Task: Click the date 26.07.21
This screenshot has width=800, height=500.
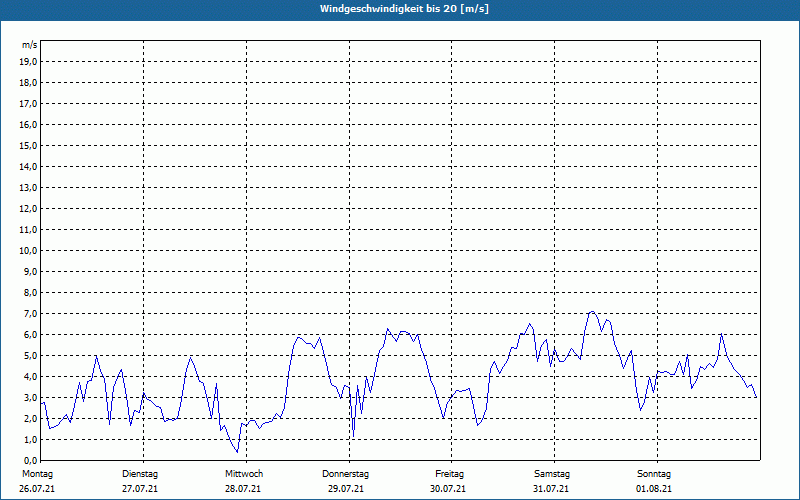Action: pos(37,489)
